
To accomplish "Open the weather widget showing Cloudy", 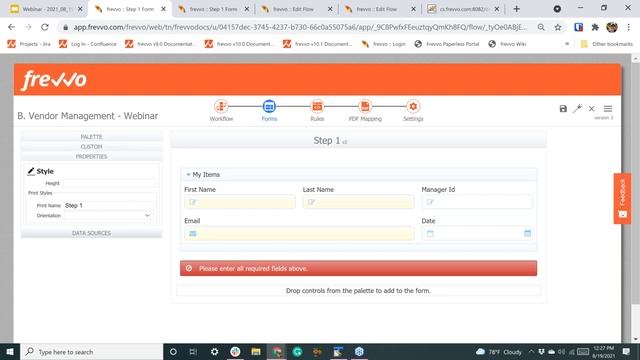I will (x=499, y=352).
